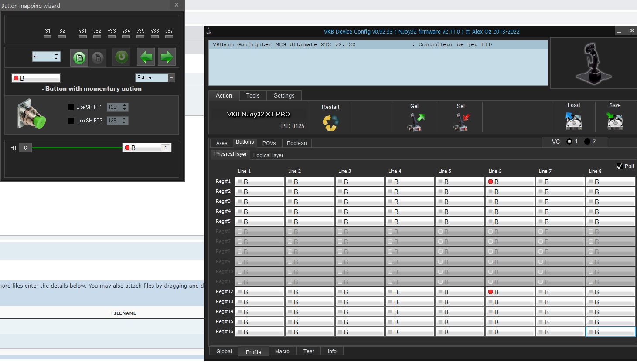Select the Physical layer tab

click(x=230, y=154)
